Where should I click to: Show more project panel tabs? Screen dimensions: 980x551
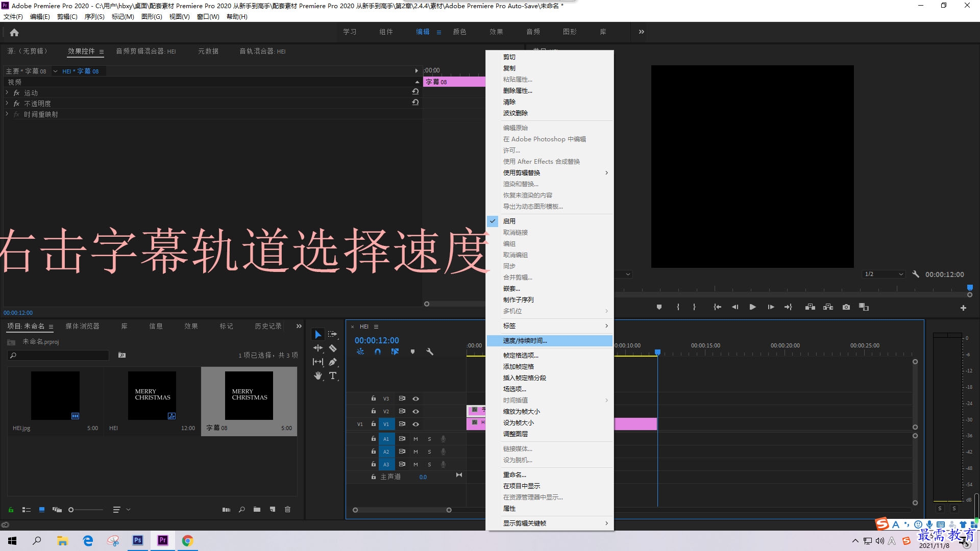(299, 326)
